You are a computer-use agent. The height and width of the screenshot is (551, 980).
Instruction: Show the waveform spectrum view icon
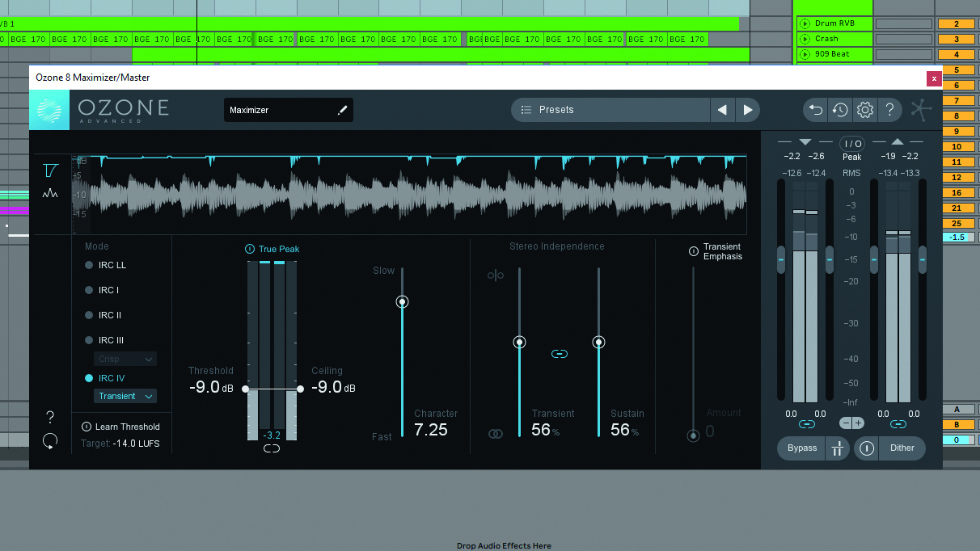(50, 193)
